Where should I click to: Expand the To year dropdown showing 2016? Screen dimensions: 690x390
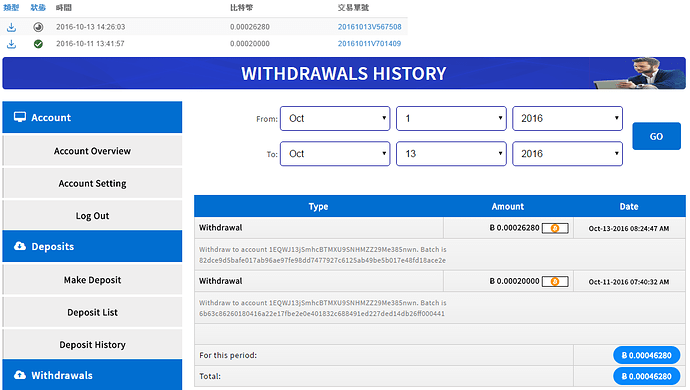pos(567,154)
